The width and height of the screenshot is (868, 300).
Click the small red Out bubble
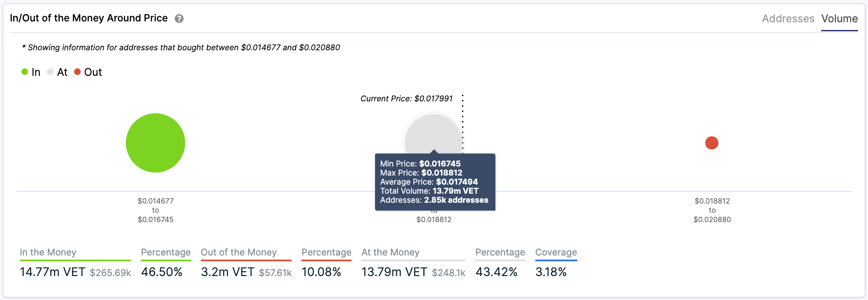[712, 143]
